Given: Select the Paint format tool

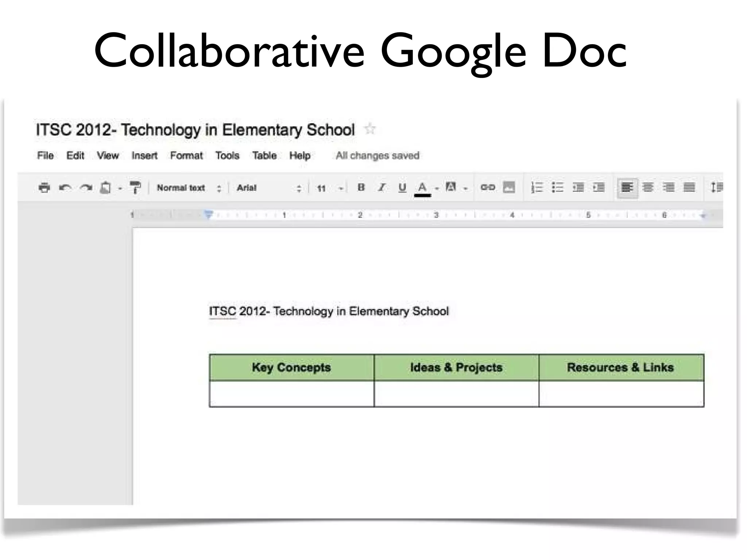Looking at the screenshot, I should [x=135, y=187].
